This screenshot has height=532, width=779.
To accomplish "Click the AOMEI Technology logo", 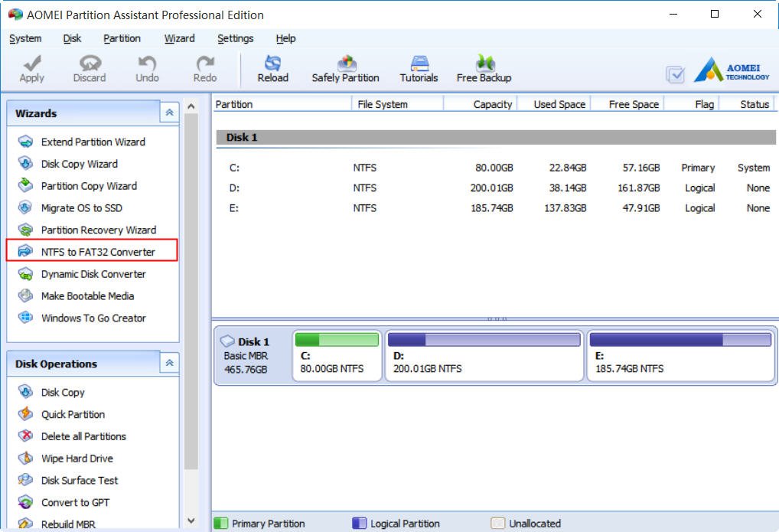I will point(732,70).
